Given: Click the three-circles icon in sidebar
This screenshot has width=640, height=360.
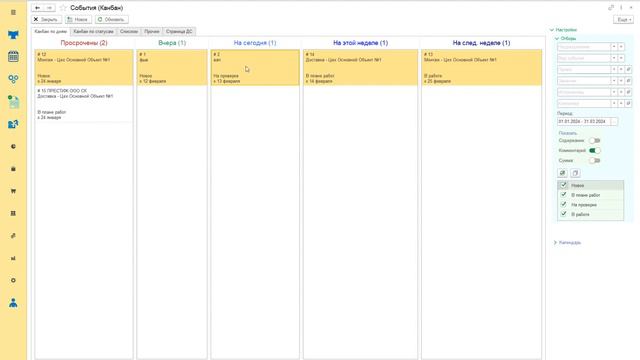Looking at the screenshot, I should [13, 79].
